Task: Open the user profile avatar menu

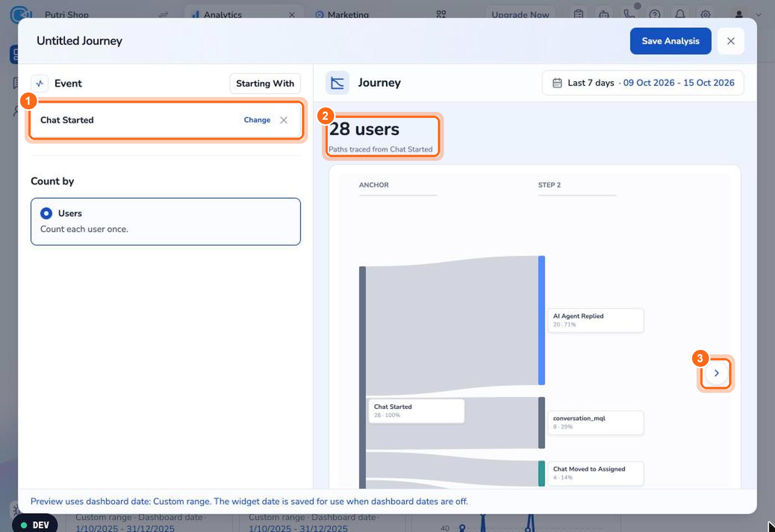Action: (738, 15)
